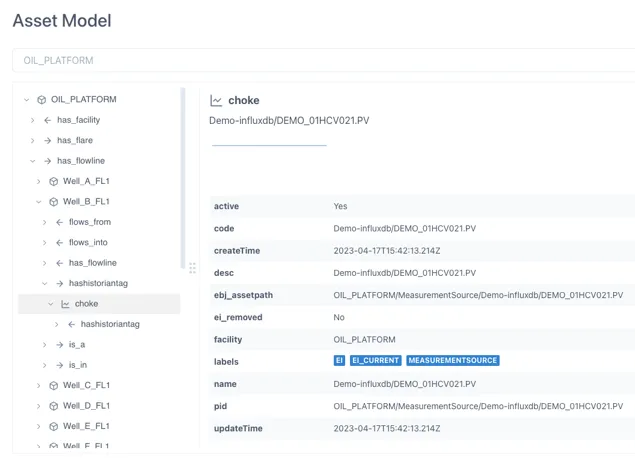Screen dimensions: 635x458
Task: Click the arrow icon beside flows_from
Action: (x=60, y=222)
